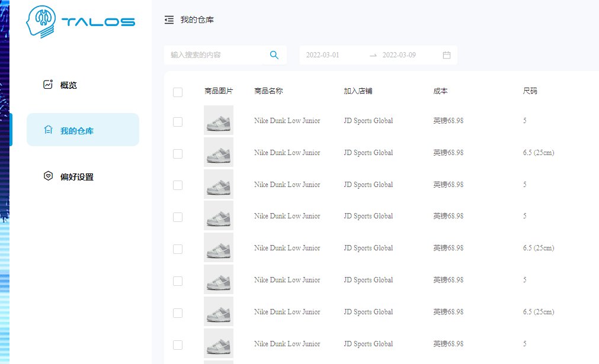
Task: Click the 商品图片 column header
Action: click(219, 91)
